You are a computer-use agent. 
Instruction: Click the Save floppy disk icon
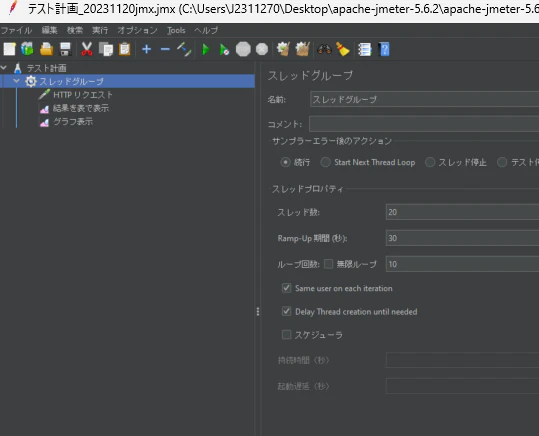(x=65, y=49)
